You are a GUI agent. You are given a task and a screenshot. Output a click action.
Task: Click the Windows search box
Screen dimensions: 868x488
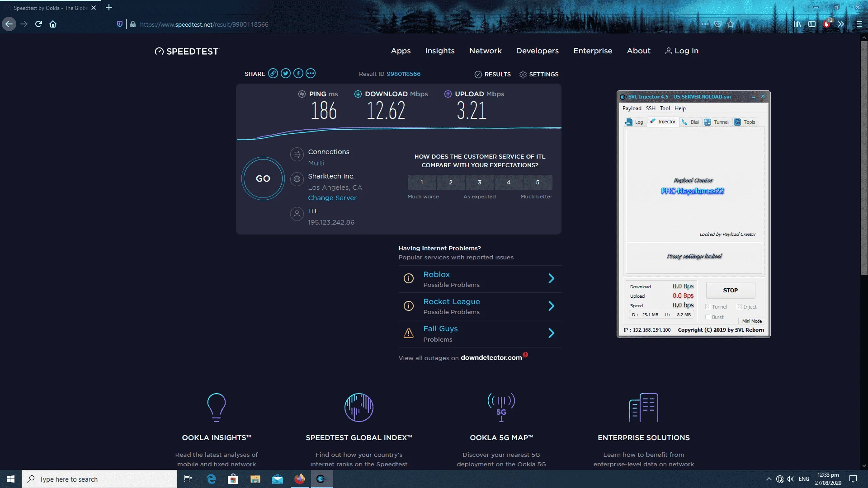tap(99, 479)
